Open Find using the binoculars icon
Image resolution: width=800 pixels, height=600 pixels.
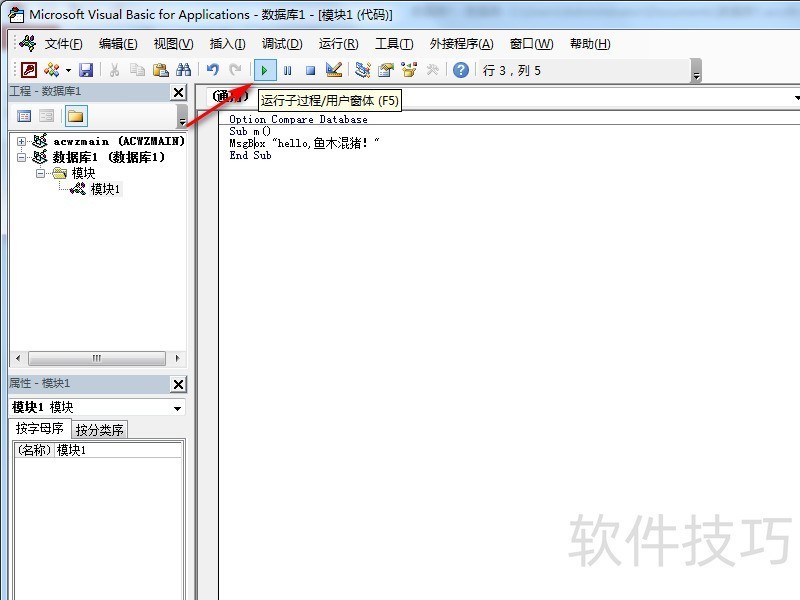click(183, 70)
